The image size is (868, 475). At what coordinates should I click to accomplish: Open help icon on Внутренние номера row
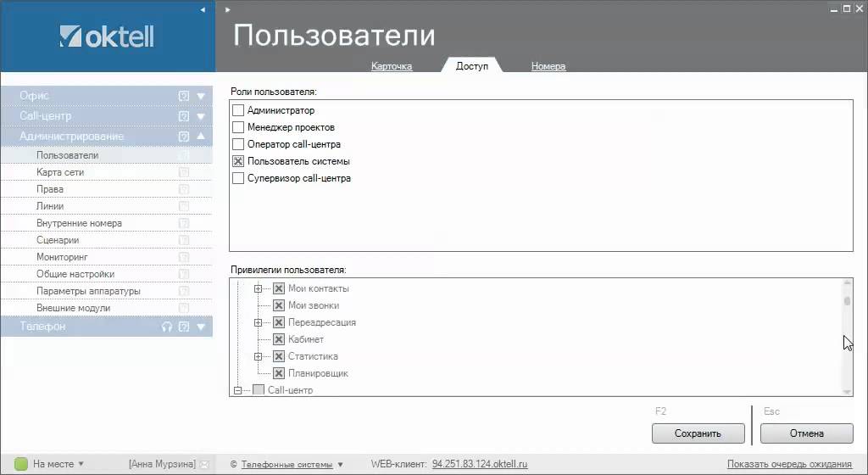[x=184, y=223]
